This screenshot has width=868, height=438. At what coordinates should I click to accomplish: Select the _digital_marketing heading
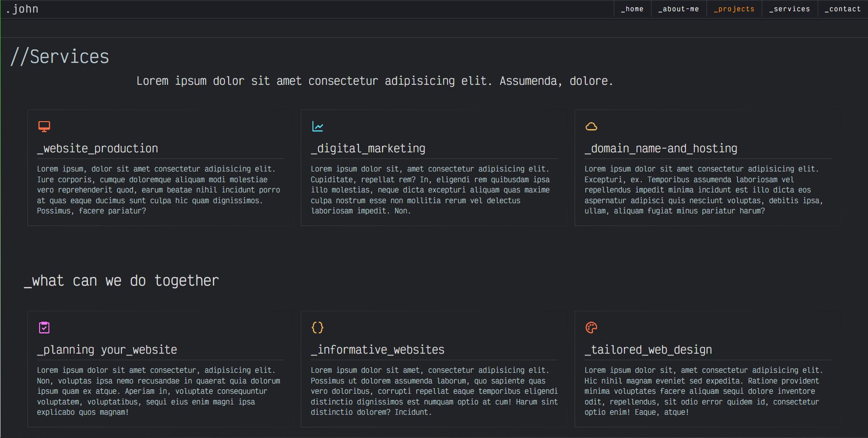pos(368,149)
